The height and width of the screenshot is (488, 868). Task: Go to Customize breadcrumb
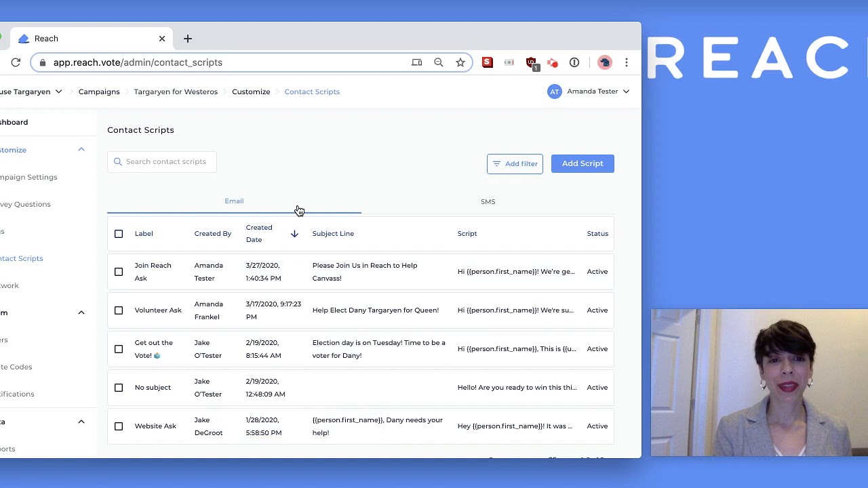[251, 91]
